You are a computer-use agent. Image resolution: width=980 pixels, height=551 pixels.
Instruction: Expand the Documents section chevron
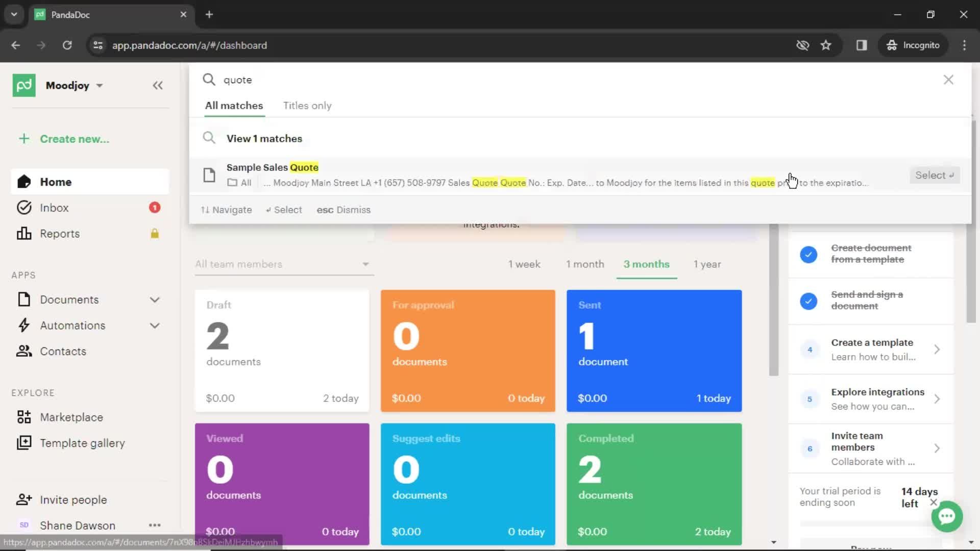(x=155, y=299)
